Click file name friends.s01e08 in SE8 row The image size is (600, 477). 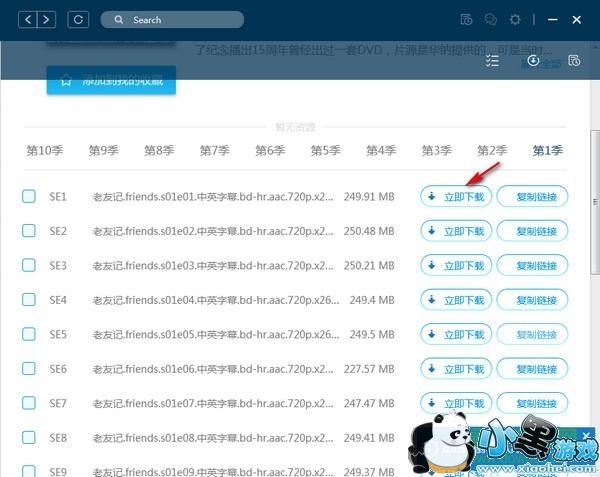point(213,438)
